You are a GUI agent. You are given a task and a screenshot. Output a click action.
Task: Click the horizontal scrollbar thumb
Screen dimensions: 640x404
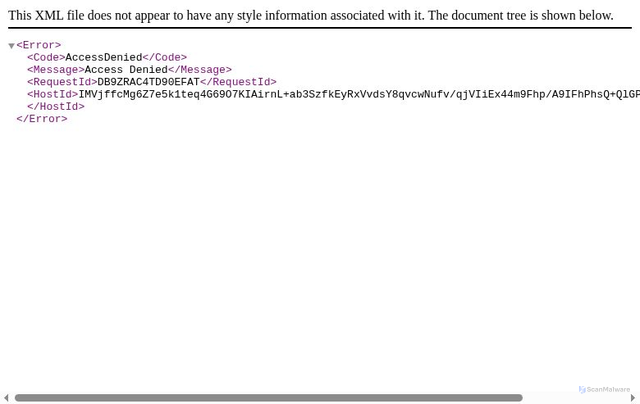click(269, 397)
